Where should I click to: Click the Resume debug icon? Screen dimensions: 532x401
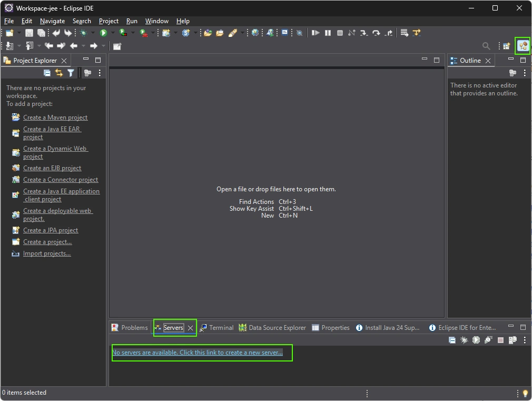(x=316, y=33)
